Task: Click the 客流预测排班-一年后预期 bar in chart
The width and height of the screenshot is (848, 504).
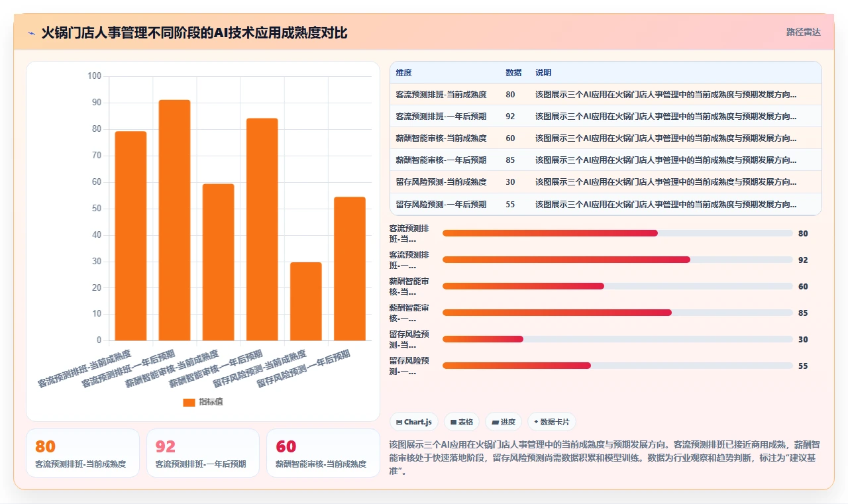Action: point(174,221)
